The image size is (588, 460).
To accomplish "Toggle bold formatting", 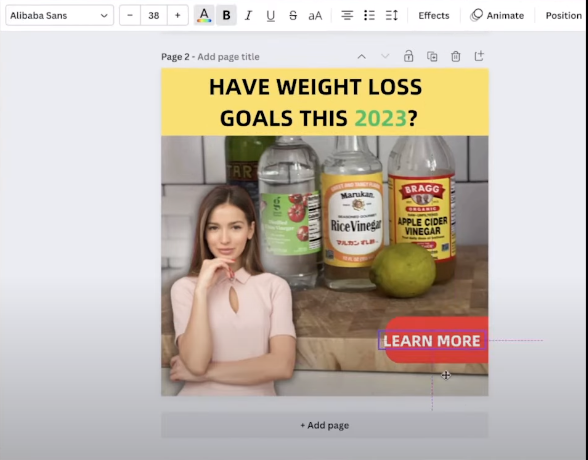I will (x=226, y=15).
